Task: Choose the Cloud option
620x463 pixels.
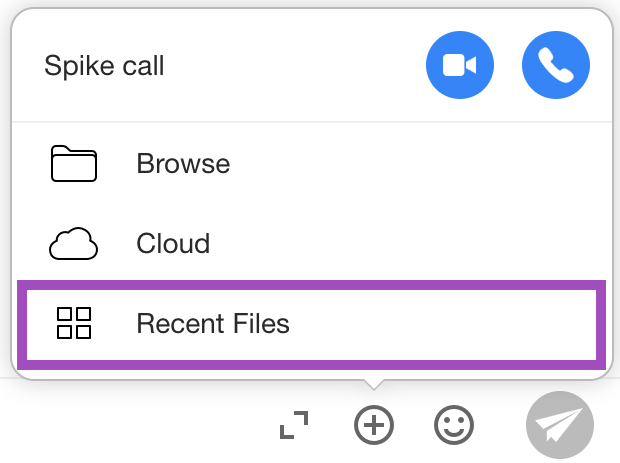Action: tap(312, 243)
